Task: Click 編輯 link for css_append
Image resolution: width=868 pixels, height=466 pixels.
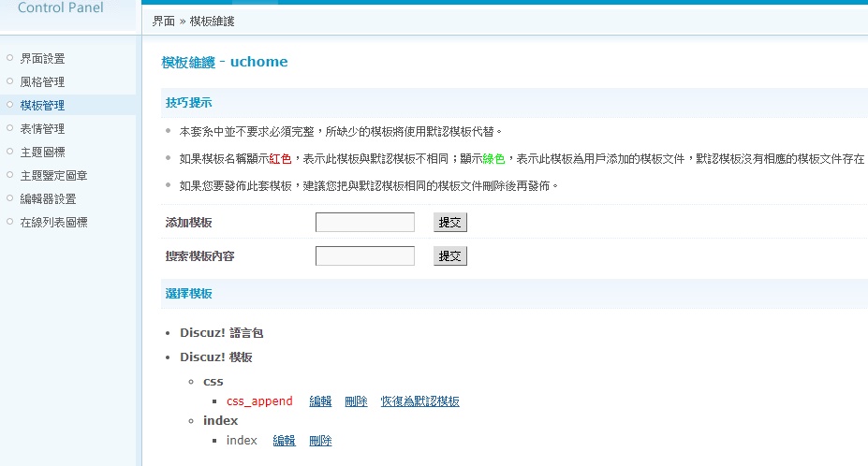Action: [320, 401]
